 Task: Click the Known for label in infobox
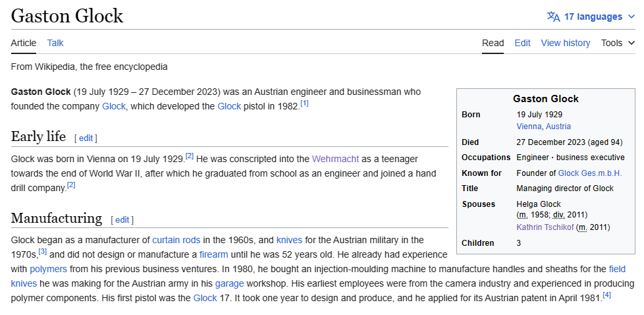click(481, 173)
